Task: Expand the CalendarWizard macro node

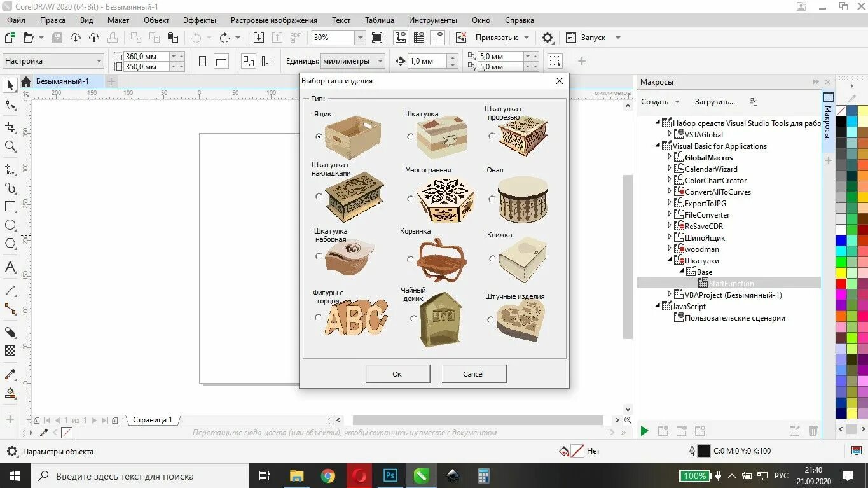Action: click(669, 169)
